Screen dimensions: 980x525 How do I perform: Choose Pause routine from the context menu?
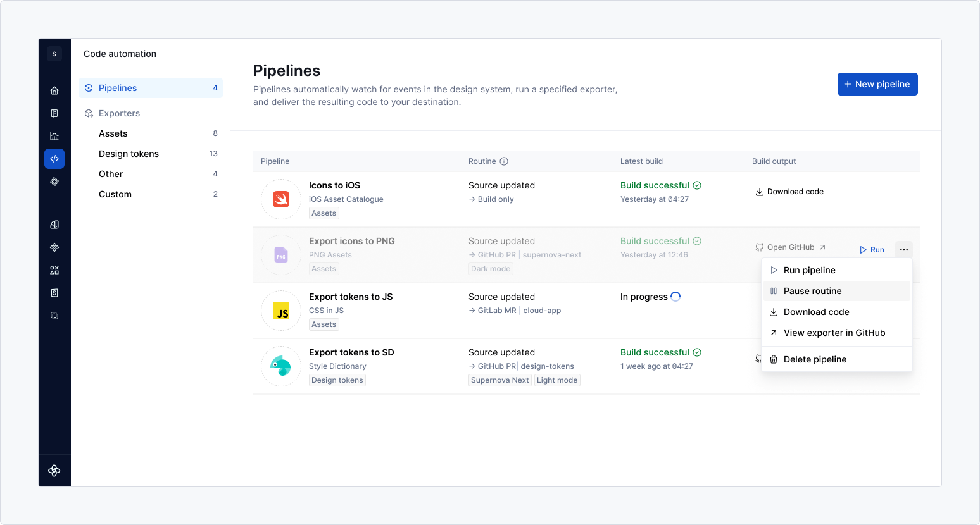pos(812,291)
